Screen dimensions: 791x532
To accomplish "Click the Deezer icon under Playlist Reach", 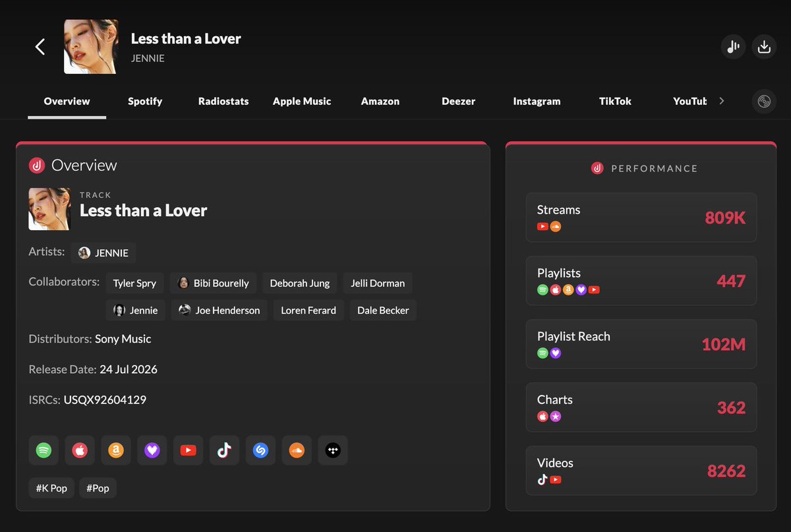I will pyautogui.click(x=556, y=353).
